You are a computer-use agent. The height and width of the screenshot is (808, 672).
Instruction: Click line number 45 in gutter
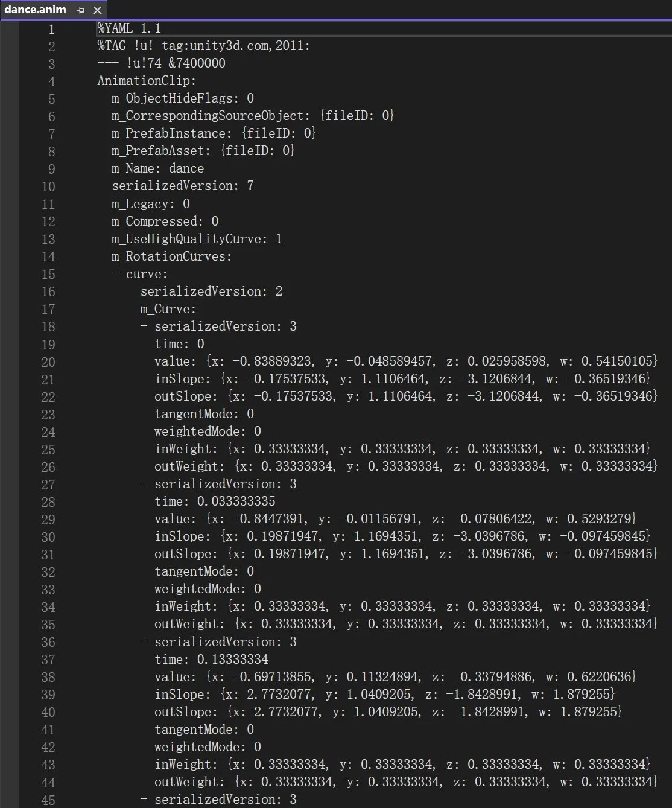tap(48, 800)
